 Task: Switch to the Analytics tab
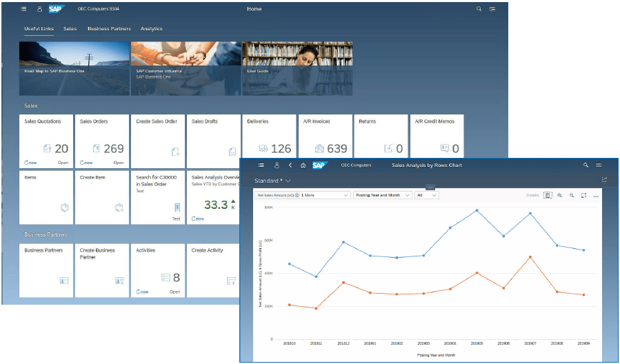[x=151, y=29]
